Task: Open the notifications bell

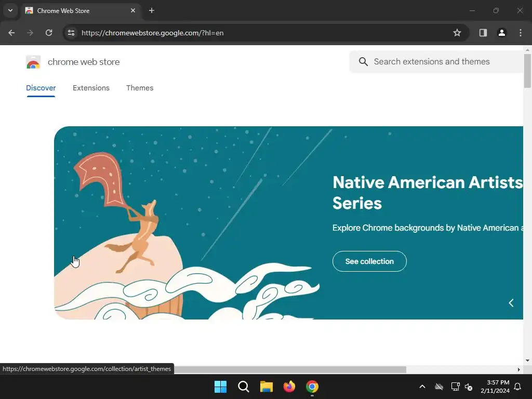Action: 518,387
